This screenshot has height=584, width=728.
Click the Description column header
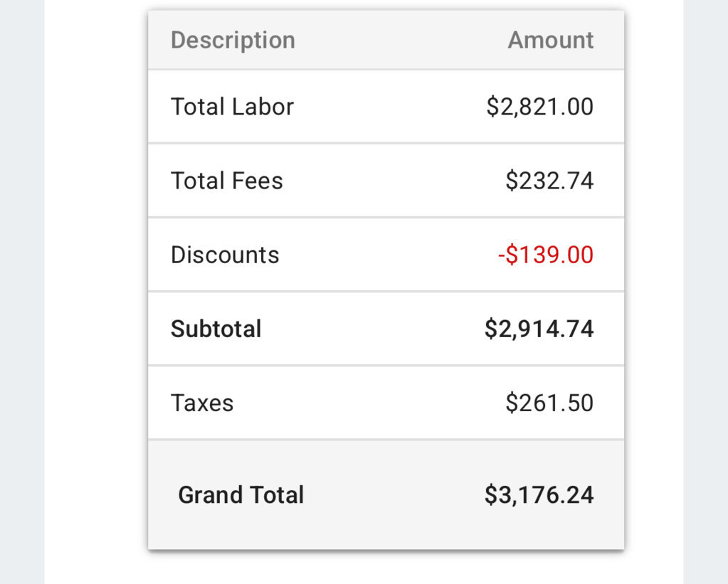(233, 41)
